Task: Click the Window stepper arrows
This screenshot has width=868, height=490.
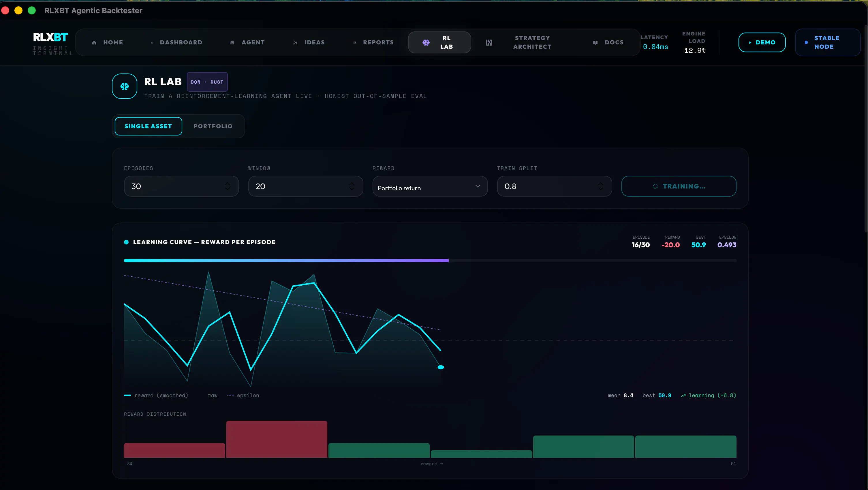Action: pos(352,186)
